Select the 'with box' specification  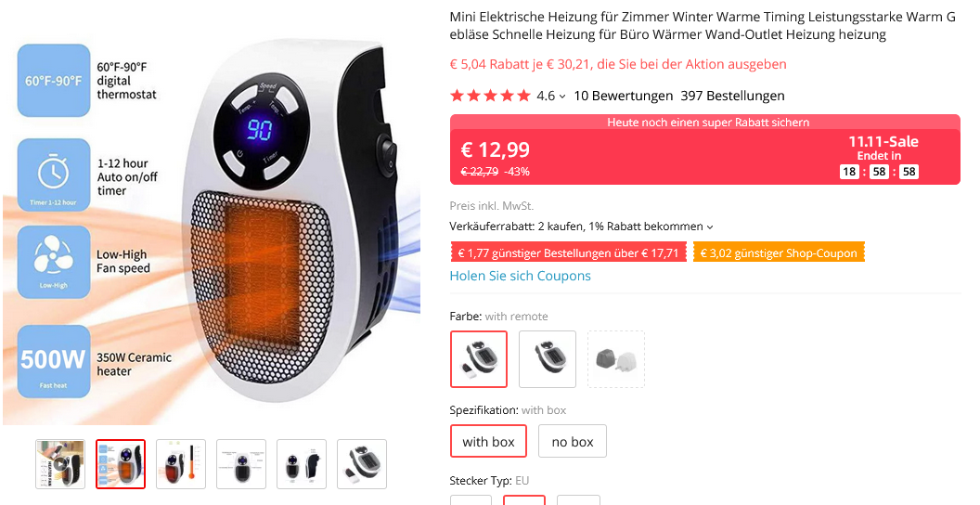pos(489,441)
